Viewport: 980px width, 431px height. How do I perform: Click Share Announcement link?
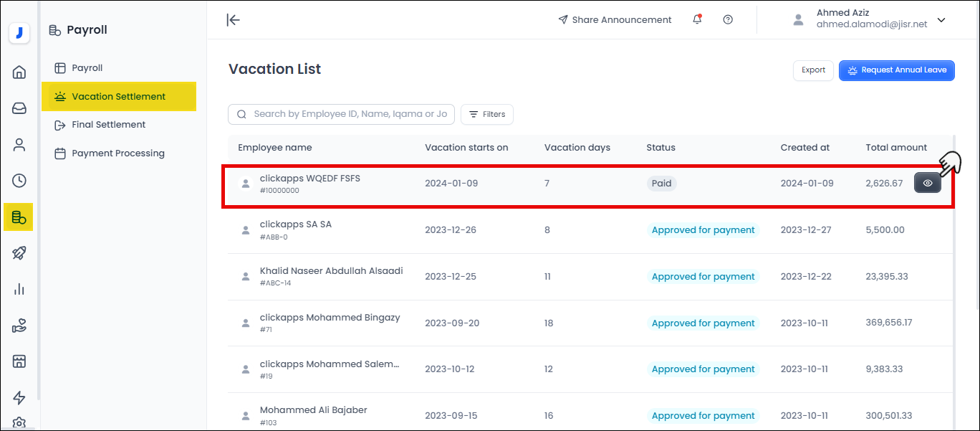click(x=615, y=20)
